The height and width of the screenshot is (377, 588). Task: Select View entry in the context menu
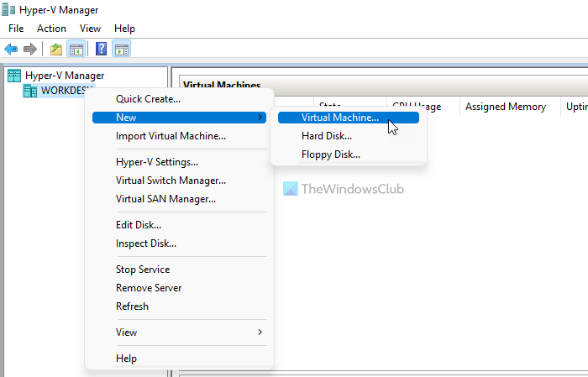click(179, 332)
